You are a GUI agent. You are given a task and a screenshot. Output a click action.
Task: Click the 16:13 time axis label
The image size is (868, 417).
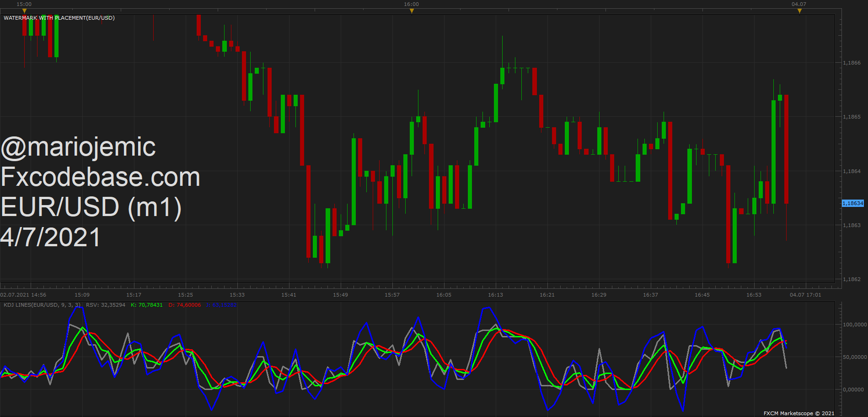coord(496,295)
